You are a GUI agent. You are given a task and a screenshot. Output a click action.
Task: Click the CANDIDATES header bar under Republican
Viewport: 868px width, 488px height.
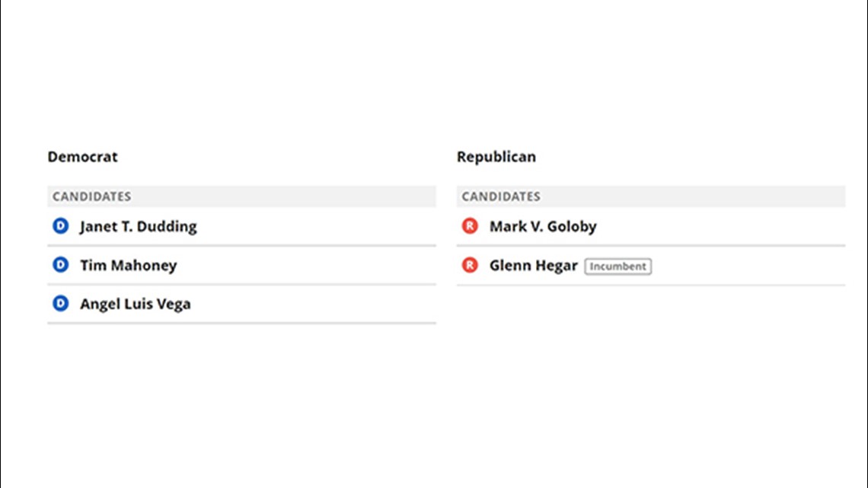tap(651, 196)
